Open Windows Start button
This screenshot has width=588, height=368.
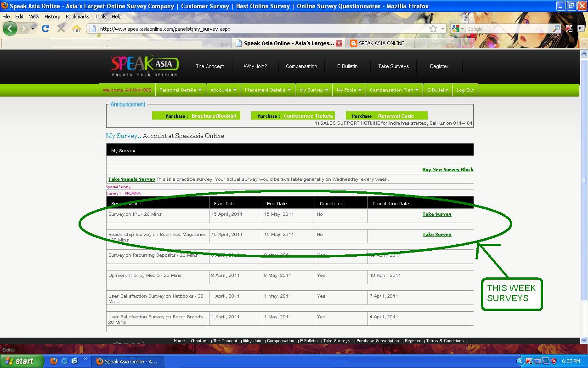(x=22, y=361)
